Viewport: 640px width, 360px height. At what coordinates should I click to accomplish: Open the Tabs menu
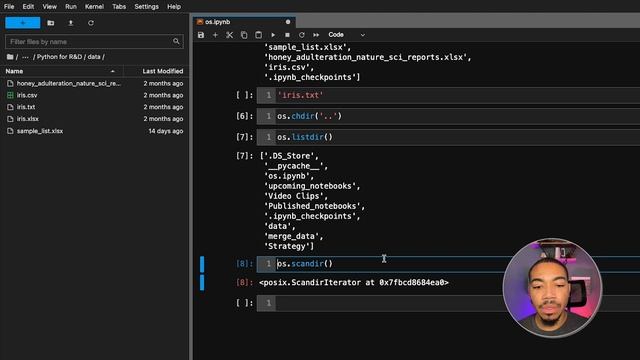coord(119,7)
